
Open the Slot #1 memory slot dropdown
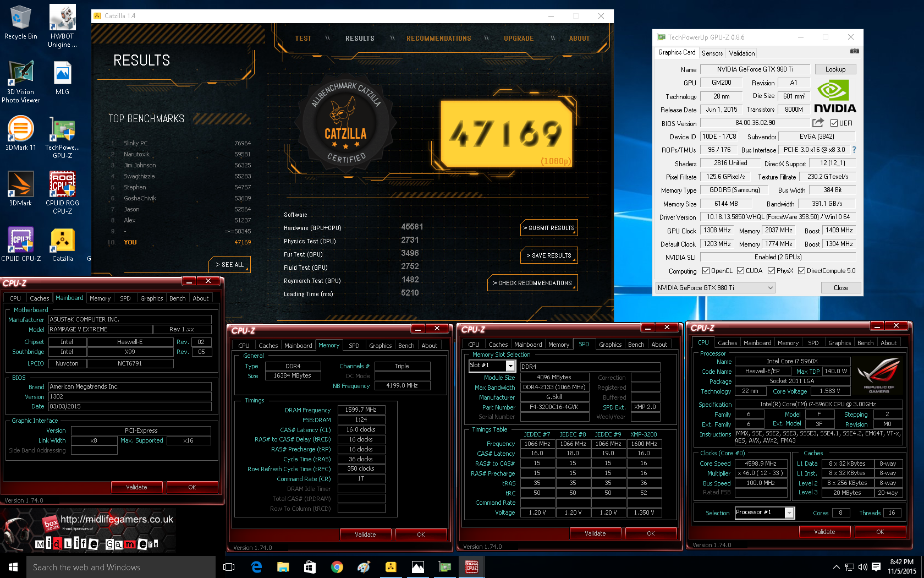(492, 366)
